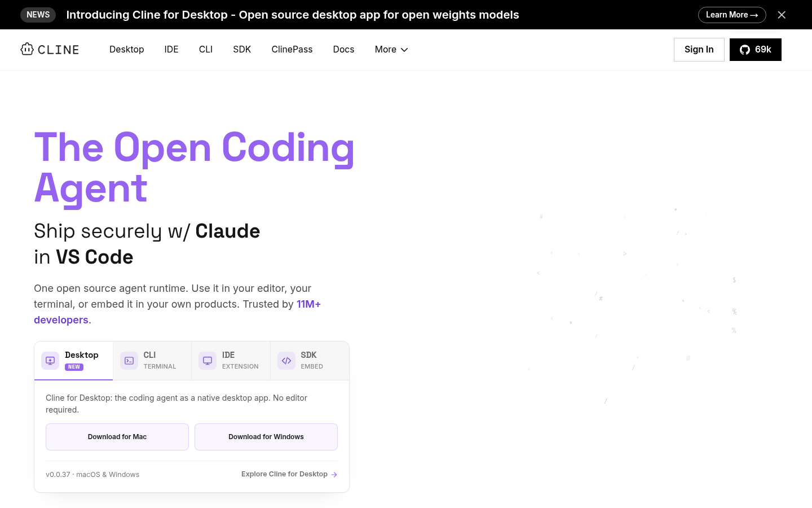Viewport: 812px width, 508px height.
Task: Click the NEWS badge in the banner
Action: click(38, 15)
